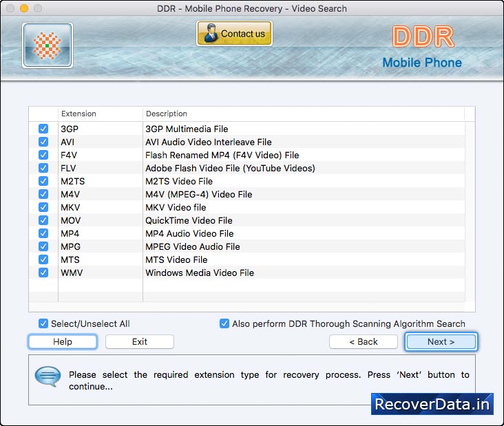Uncheck the MKV extension checkbox

pos(43,207)
